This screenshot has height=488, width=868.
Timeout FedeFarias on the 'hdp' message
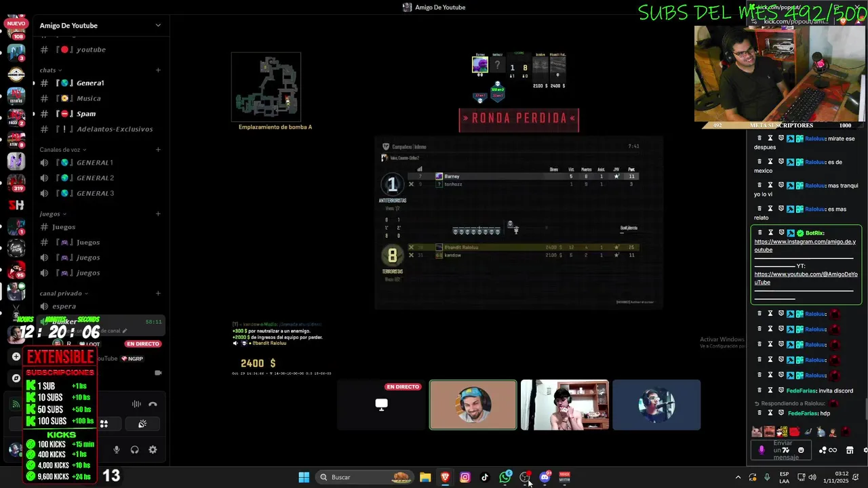tap(770, 413)
